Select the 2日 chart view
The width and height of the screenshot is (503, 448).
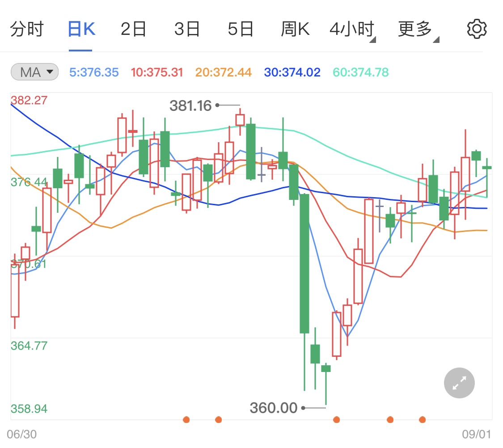133,29
